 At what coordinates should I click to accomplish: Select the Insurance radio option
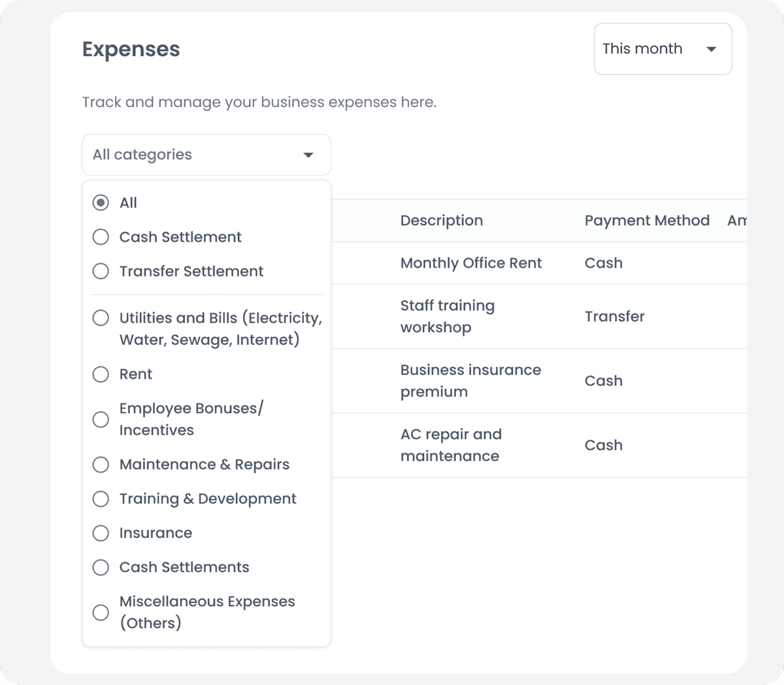[101, 533]
